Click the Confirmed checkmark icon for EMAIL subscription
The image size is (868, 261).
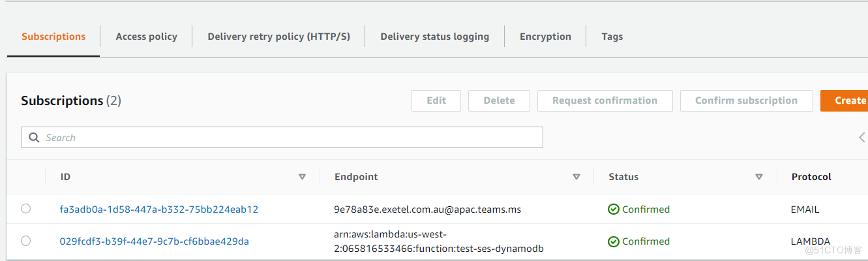coord(614,209)
